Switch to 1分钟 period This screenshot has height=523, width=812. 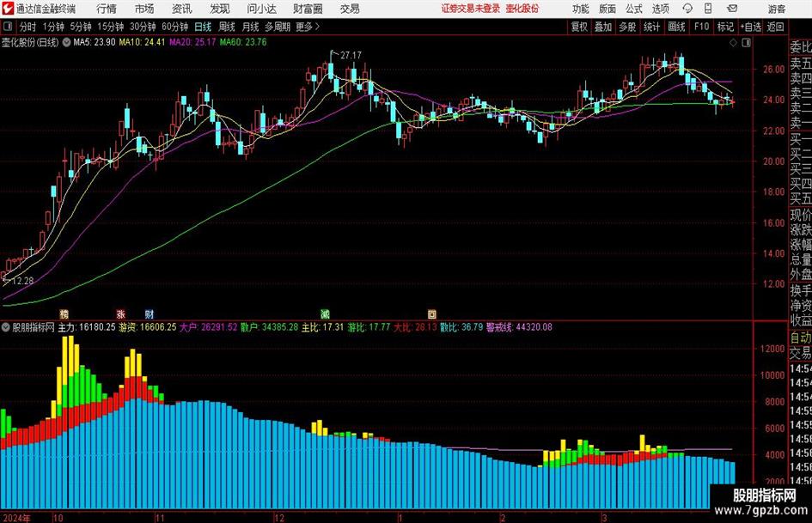coord(52,27)
